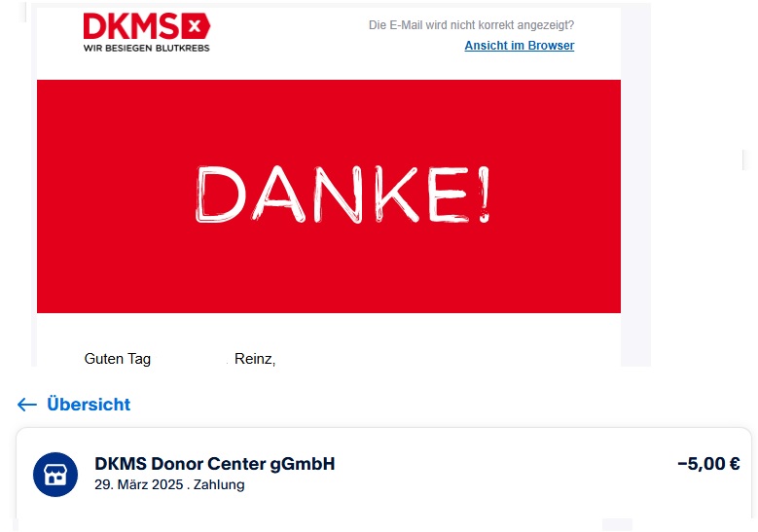Click the red X badge in DKMS logo
This screenshot has height=532, width=758.
click(196, 26)
